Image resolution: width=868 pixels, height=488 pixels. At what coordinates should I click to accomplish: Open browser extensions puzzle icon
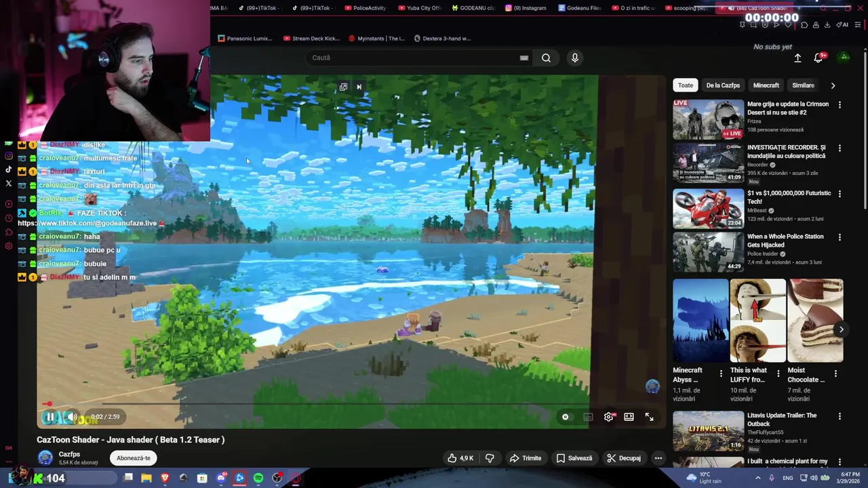804,25
